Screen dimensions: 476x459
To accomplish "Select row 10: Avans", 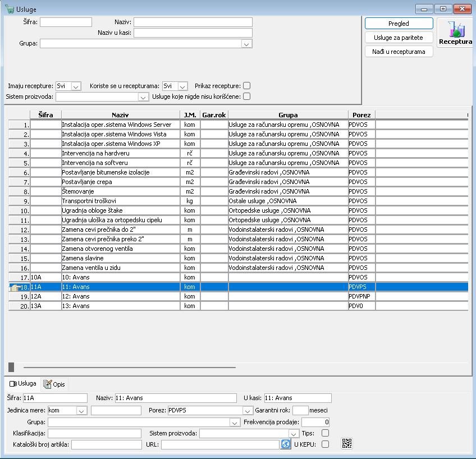I will pos(239,277).
